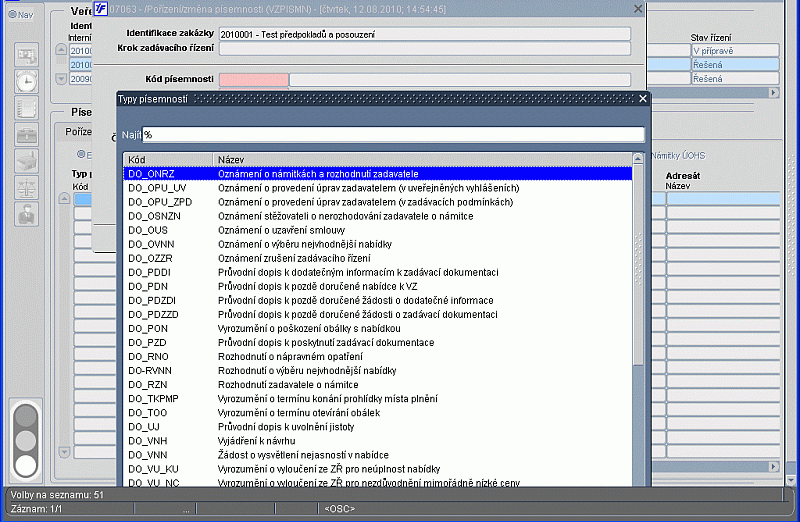Select row DO_OPU_ZPD
800x522 pixels.
(x=378, y=202)
